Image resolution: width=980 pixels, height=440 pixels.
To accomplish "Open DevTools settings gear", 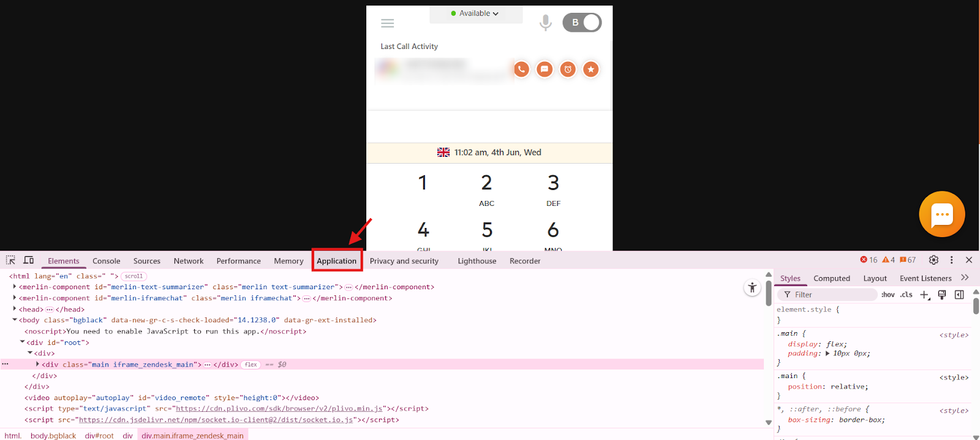I will [933, 260].
